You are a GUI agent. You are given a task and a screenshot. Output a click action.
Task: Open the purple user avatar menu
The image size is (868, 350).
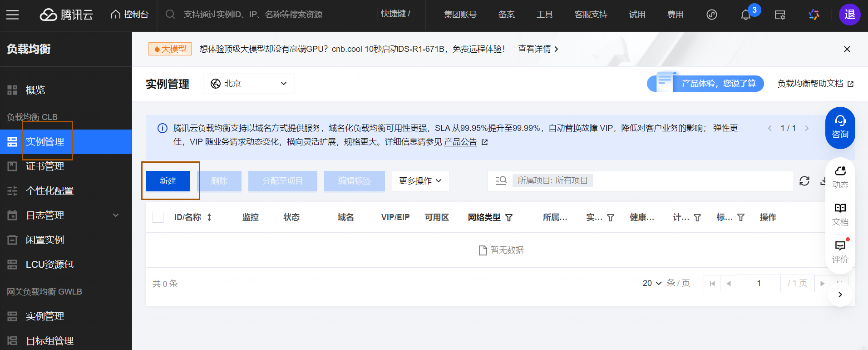[x=849, y=15]
